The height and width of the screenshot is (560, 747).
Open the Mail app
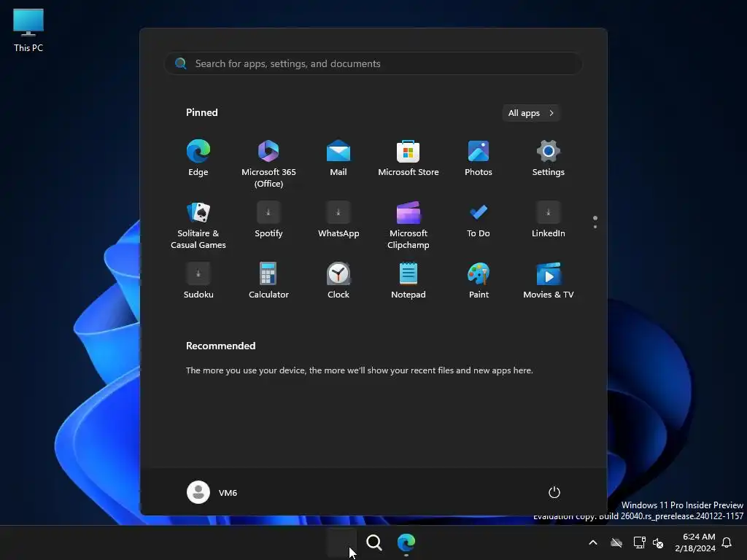point(338,158)
